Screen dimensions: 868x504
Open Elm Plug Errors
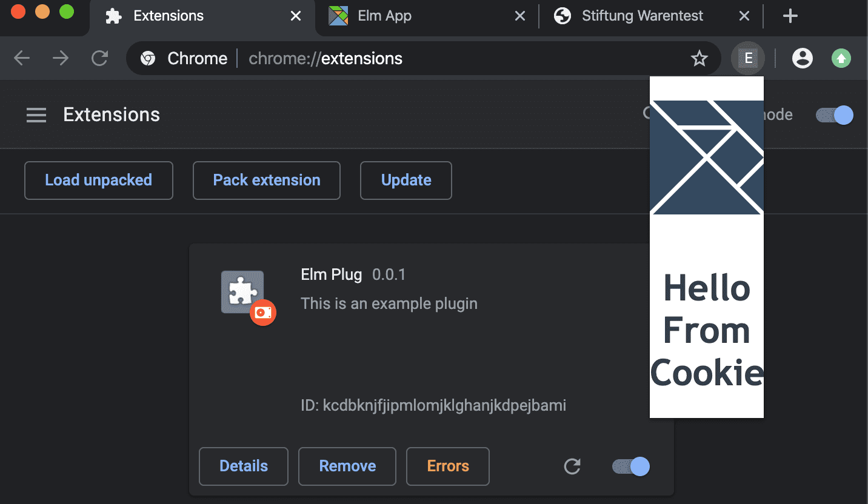448,466
